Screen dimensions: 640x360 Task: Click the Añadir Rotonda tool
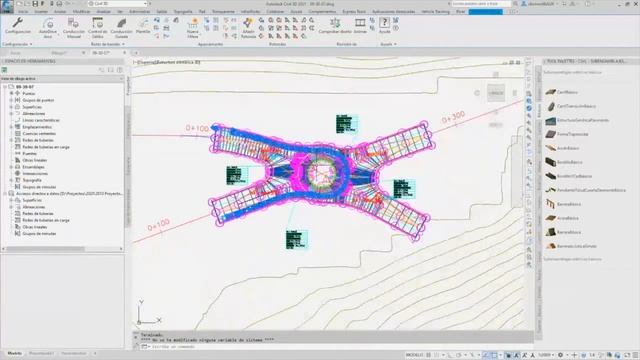pos(248,28)
